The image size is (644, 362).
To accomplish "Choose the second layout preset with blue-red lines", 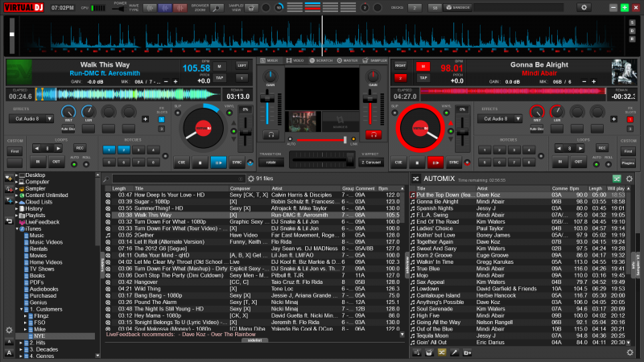I will pos(312,7).
